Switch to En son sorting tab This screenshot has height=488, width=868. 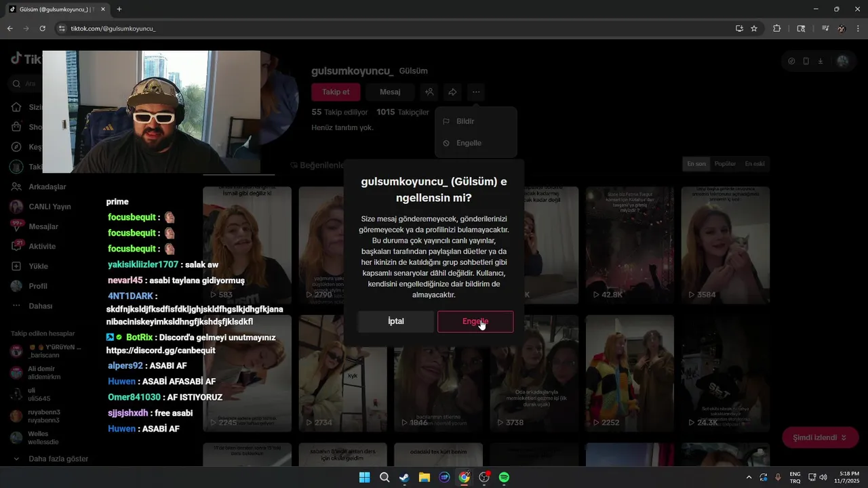(x=696, y=164)
